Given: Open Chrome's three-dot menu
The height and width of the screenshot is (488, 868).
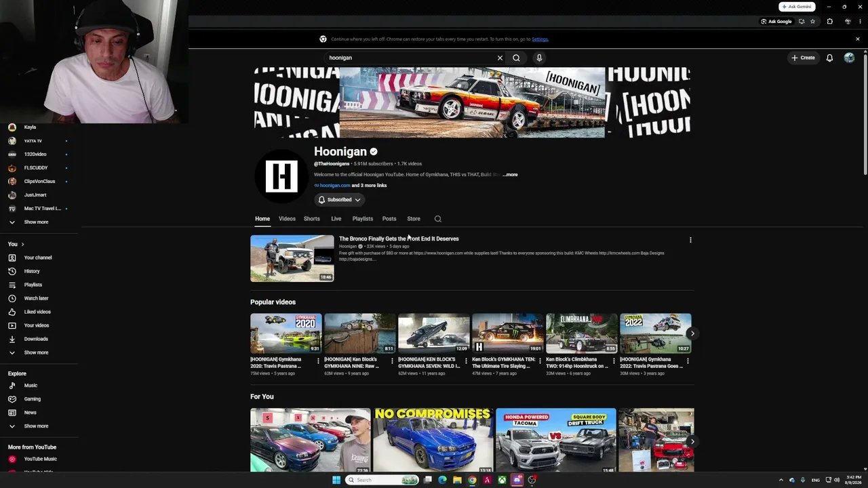Looking at the screenshot, I should tap(860, 22).
